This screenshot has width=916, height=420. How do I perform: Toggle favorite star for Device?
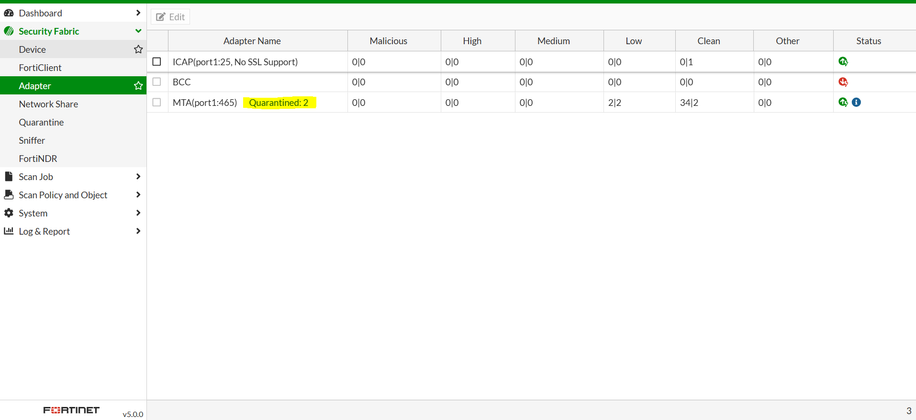pyautogui.click(x=138, y=50)
